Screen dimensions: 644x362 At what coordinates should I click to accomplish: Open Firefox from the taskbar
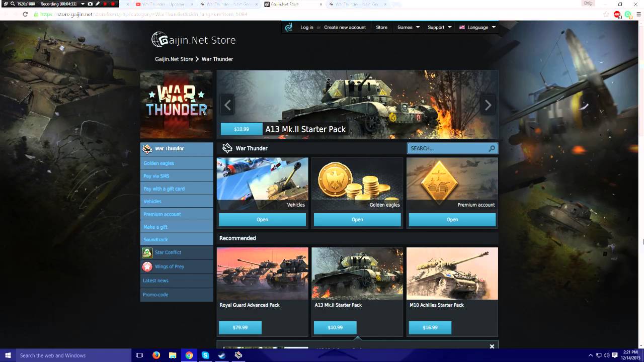(156, 355)
